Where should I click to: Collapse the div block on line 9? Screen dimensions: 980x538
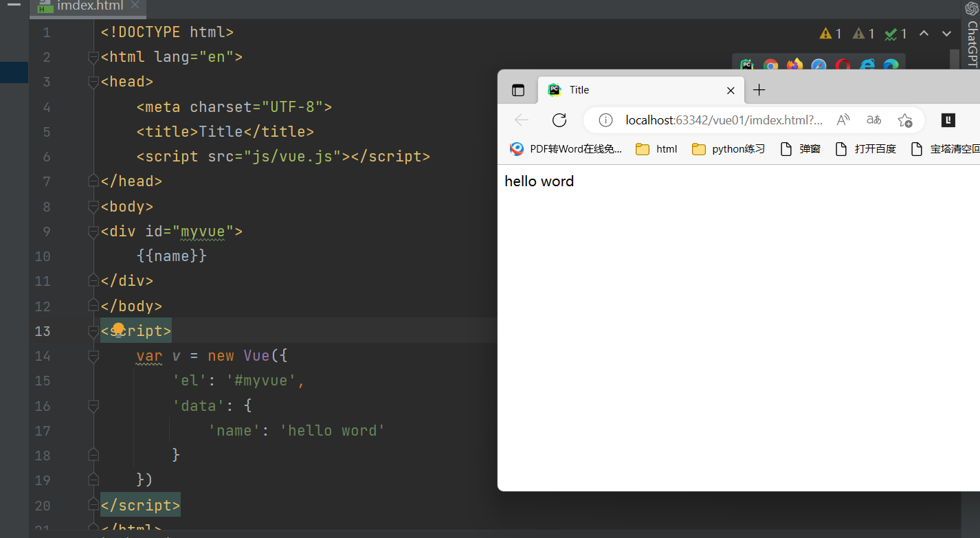coord(93,232)
